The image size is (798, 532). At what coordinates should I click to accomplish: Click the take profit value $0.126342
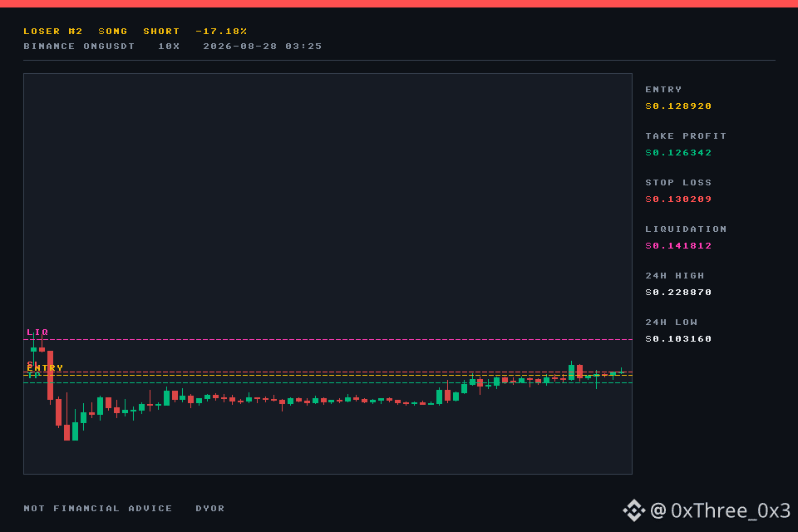[x=678, y=153]
